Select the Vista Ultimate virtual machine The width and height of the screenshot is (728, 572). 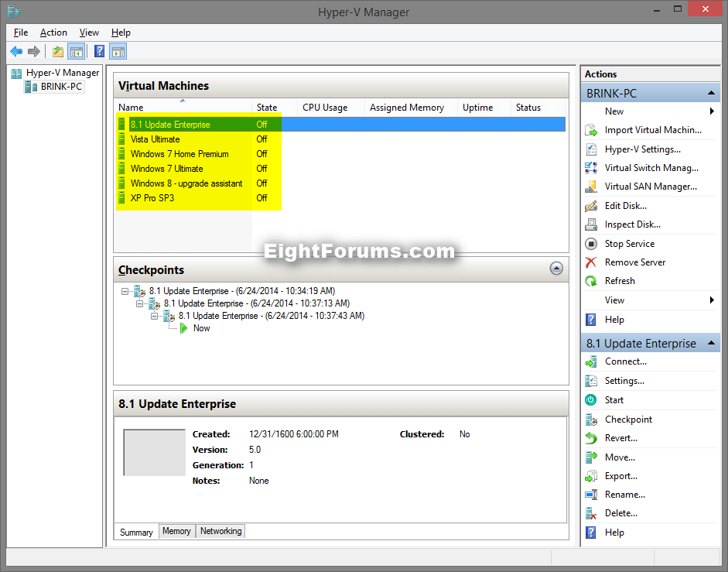[155, 139]
